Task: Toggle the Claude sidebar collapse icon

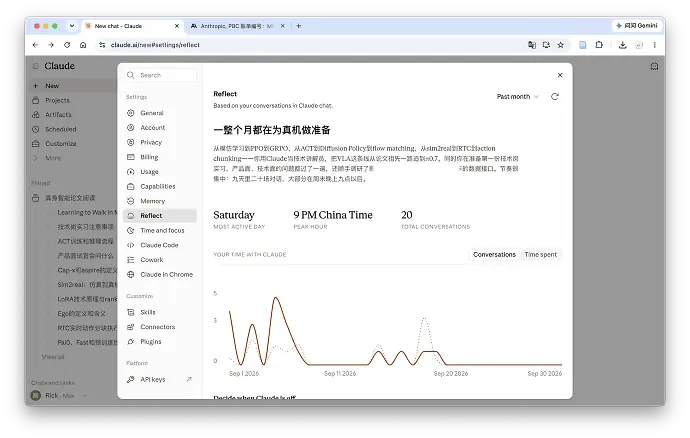Action: (36, 66)
